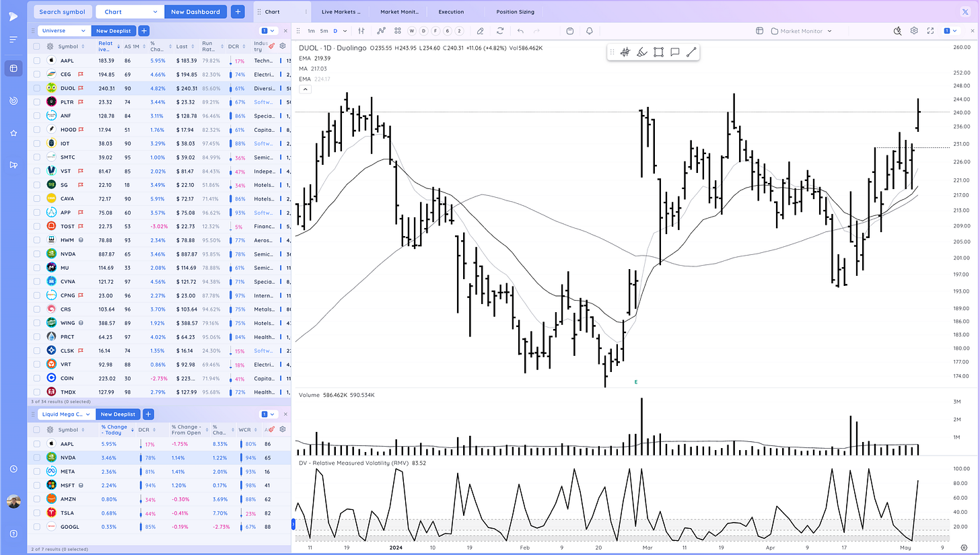Image resolution: width=980 pixels, height=555 pixels.
Task: Click the Search symbol field
Action: tap(62, 11)
